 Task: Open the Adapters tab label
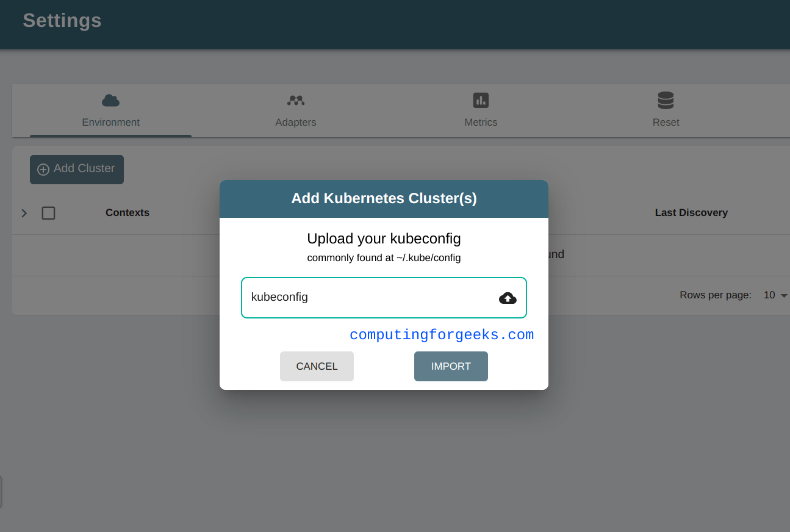point(296,122)
